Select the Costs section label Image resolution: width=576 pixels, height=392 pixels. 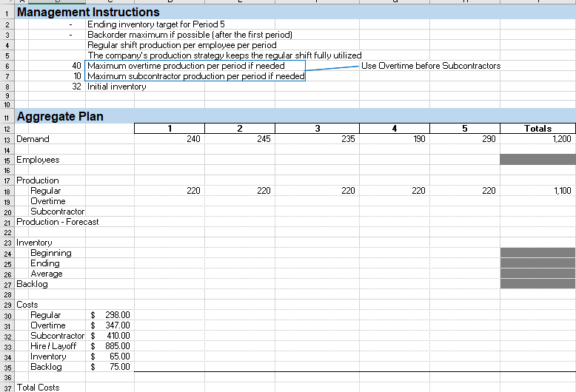point(27,305)
